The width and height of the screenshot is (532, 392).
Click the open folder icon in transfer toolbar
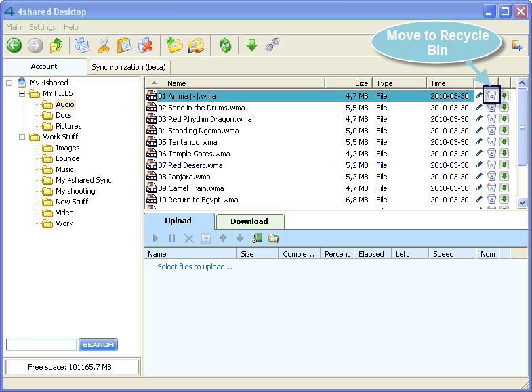(x=274, y=238)
